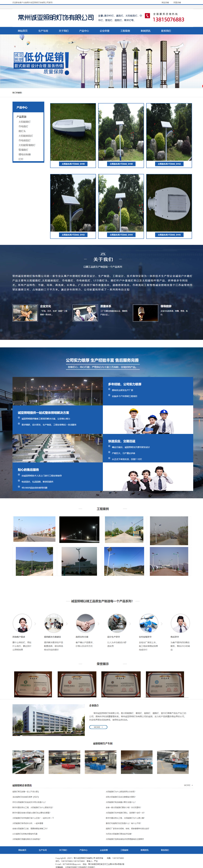Click the 企业文化 teamwork hands image
The height and width of the screenshot is (868, 203).
pos(25,313)
